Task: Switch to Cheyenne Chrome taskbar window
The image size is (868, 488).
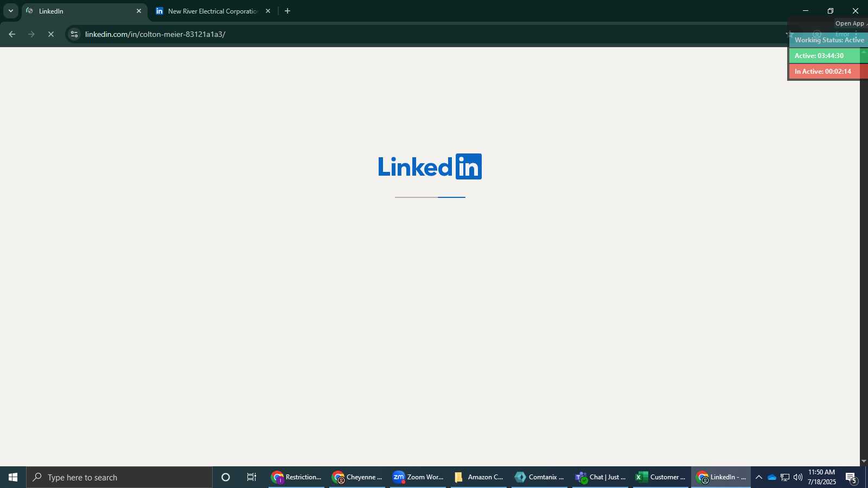Action: tap(357, 477)
